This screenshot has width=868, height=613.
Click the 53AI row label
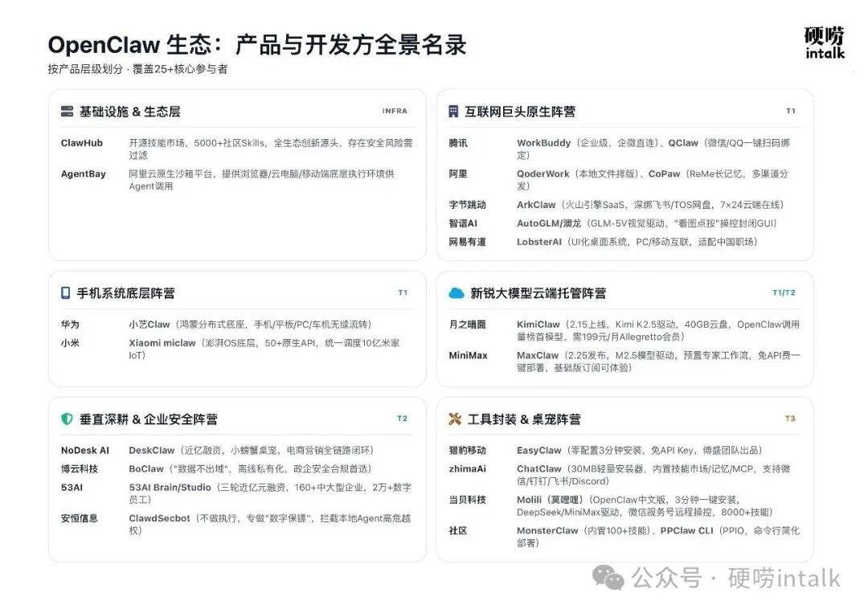[x=72, y=488]
